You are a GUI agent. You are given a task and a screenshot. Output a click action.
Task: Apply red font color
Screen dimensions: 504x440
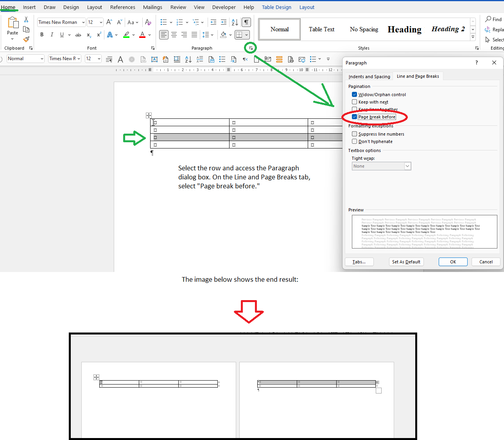pyautogui.click(x=142, y=35)
